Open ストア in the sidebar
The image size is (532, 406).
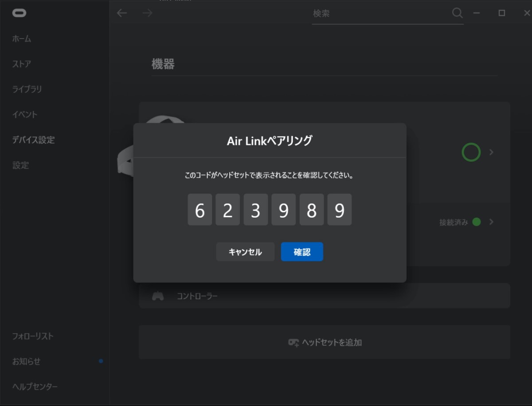click(22, 64)
